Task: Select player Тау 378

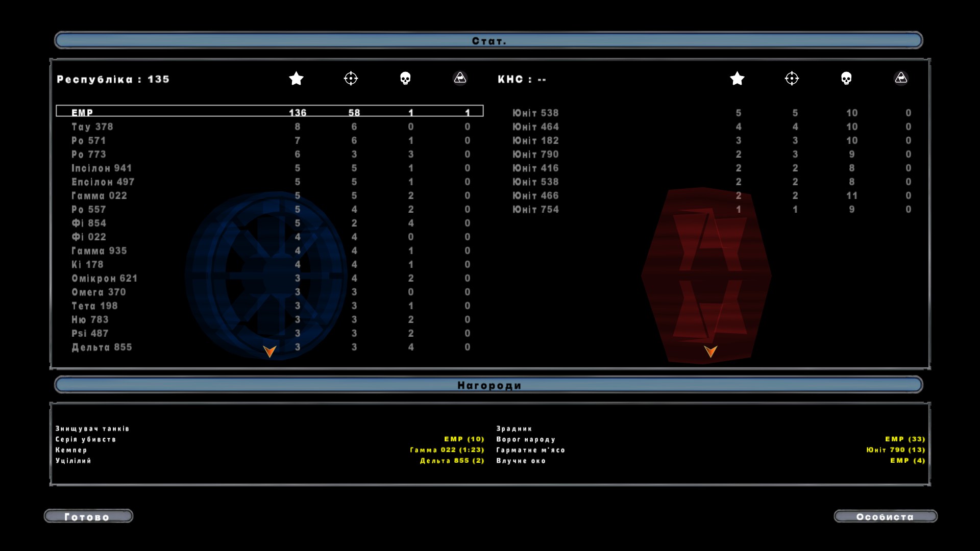Action: point(269,127)
